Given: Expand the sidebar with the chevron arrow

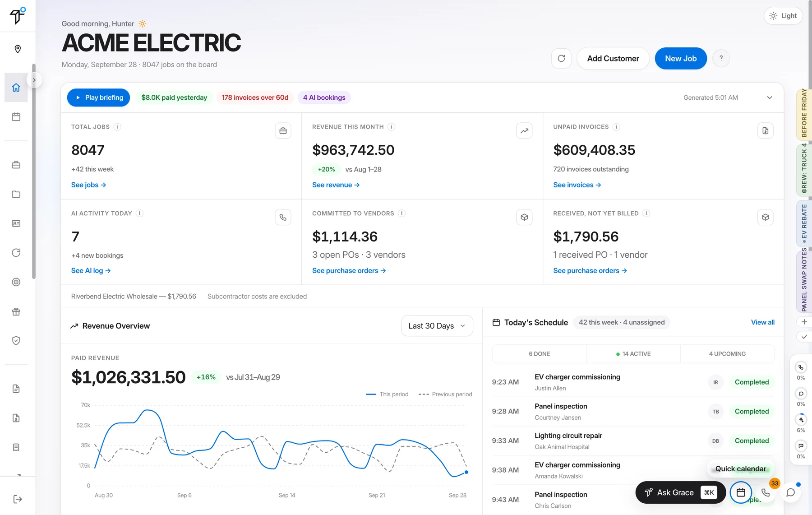Looking at the screenshot, I should [x=34, y=80].
